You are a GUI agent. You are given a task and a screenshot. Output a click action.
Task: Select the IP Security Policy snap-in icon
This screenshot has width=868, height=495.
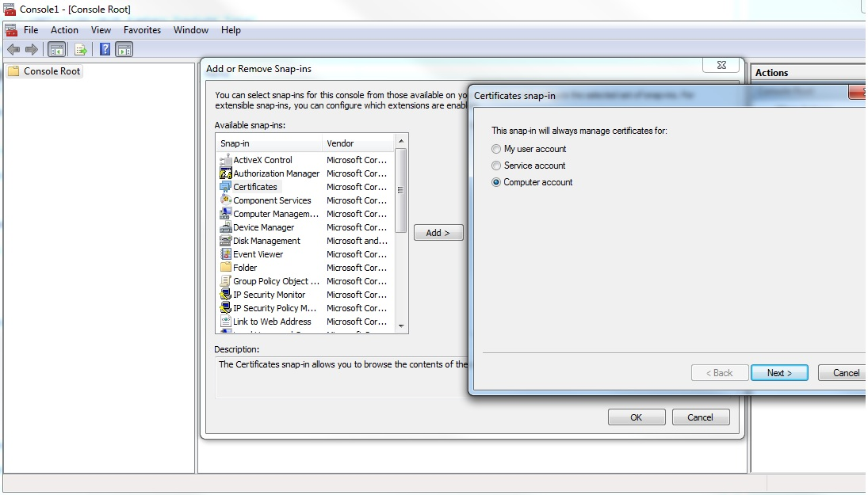[225, 308]
